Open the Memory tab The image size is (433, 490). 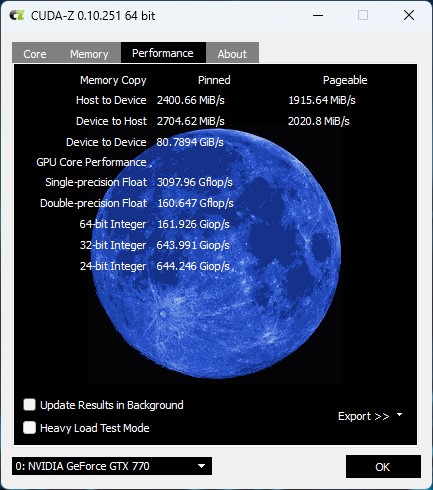coord(89,54)
